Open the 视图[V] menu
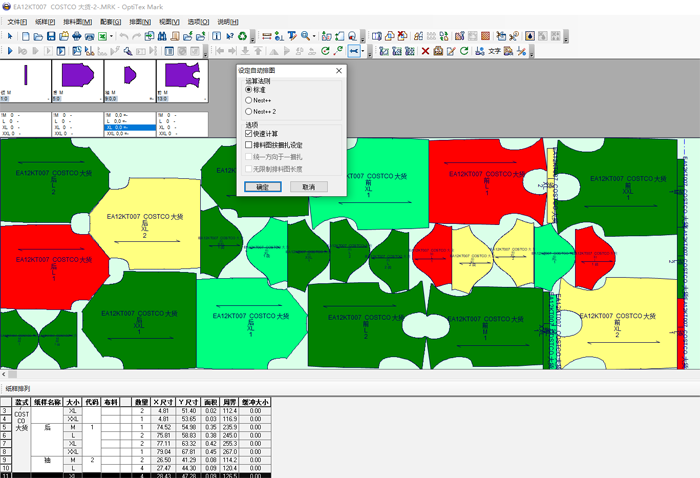The image size is (700, 478). [169, 22]
